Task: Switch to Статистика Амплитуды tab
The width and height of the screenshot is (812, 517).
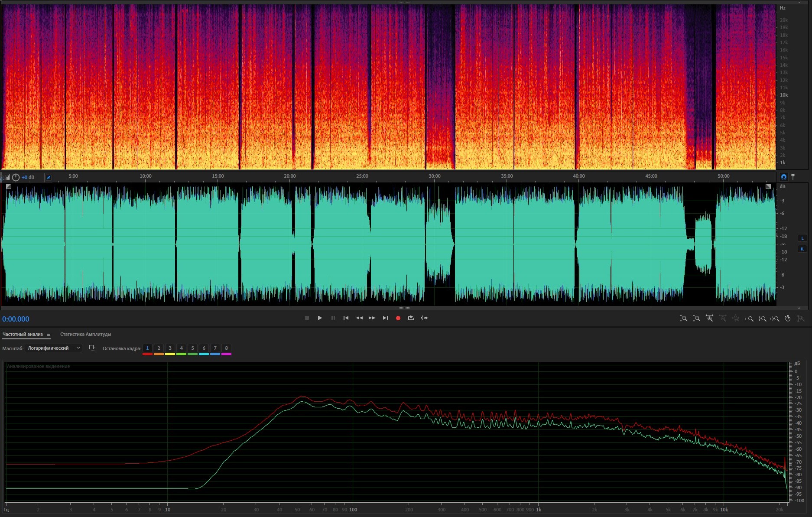Action: pos(85,334)
